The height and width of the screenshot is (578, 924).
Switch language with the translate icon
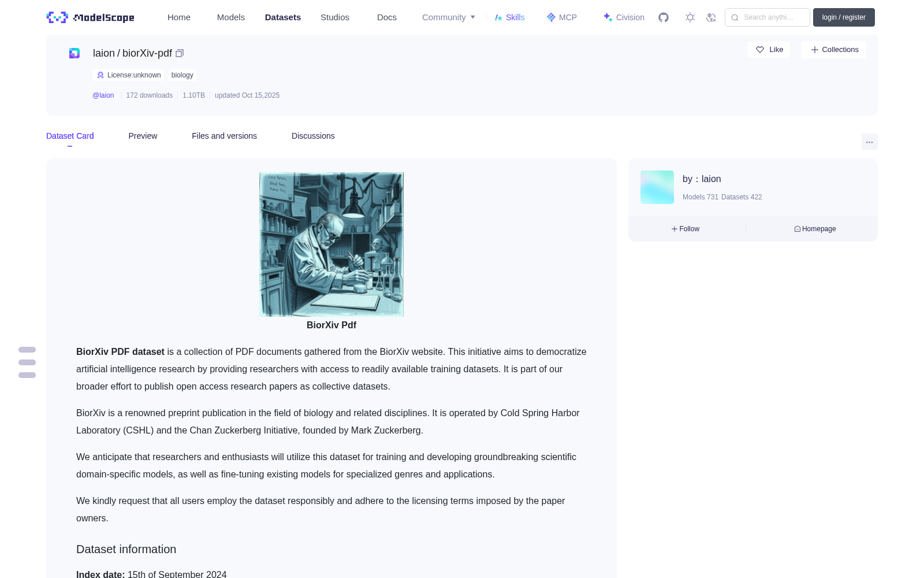711,17
